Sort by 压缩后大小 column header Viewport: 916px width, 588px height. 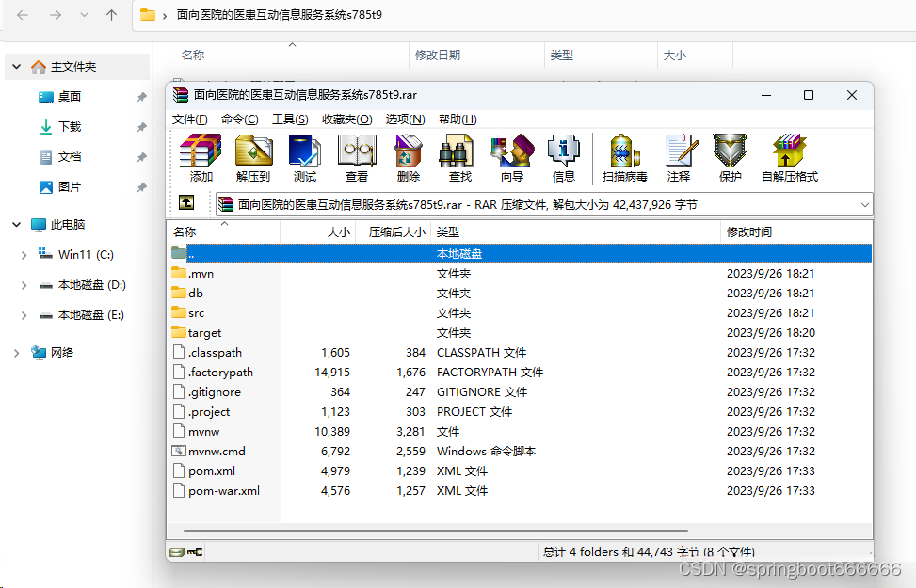(394, 231)
